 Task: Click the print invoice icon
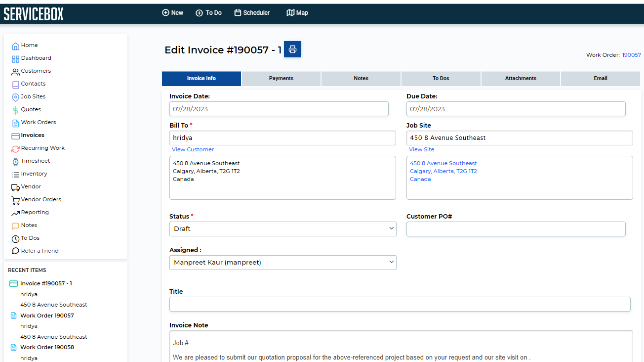(x=292, y=49)
